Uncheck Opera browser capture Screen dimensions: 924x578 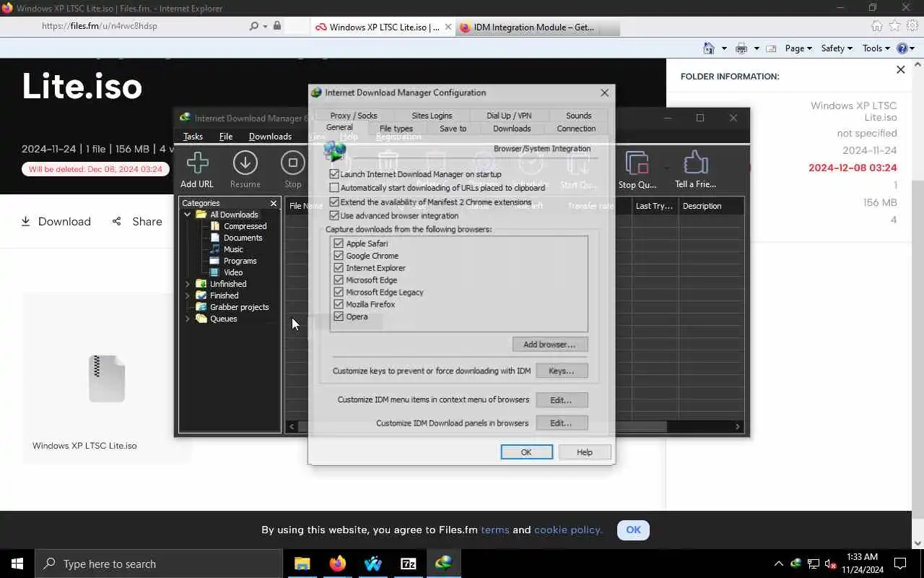point(339,316)
